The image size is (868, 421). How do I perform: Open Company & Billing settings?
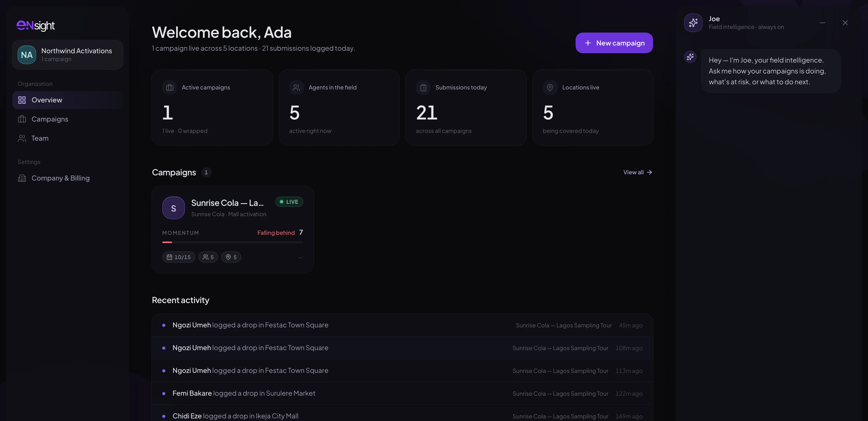(67, 178)
